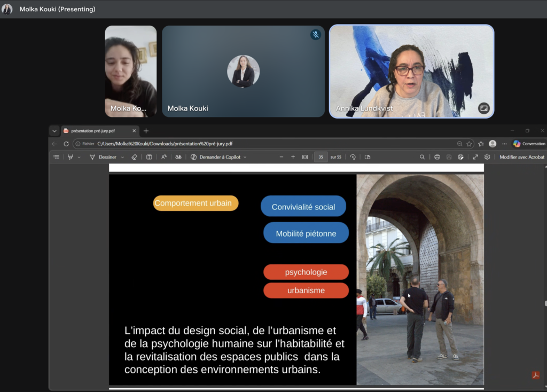The width and height of the screenshot is (547, 392).
Task: Click the Read aloud icon
Action: coord(164,157)
